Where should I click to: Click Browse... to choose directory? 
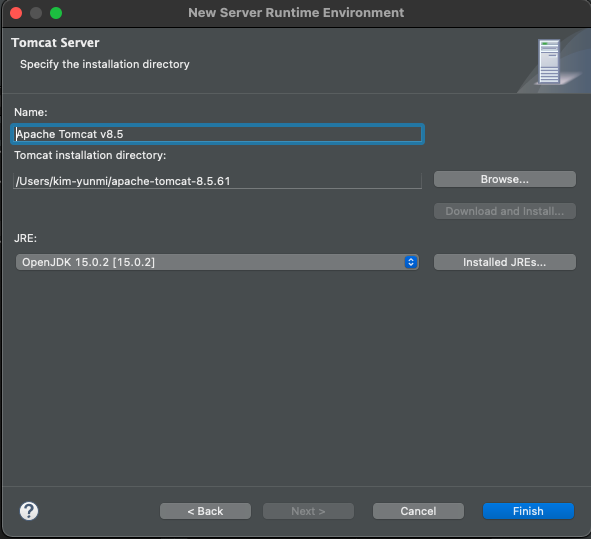(505, 179)
